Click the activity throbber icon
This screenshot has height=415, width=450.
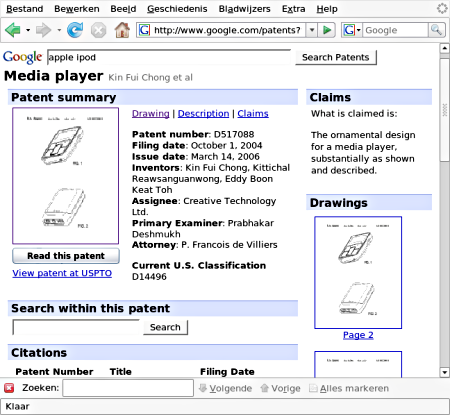click(x=442, y=8)
